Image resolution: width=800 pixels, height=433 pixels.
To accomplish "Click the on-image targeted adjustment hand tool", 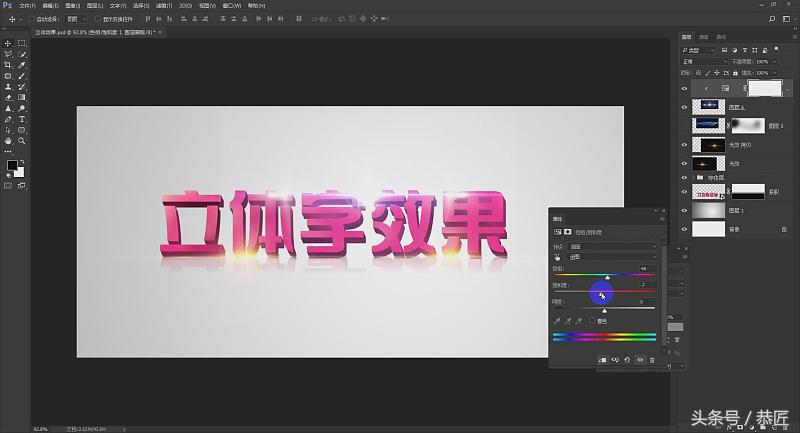I will tap(557, 257).
